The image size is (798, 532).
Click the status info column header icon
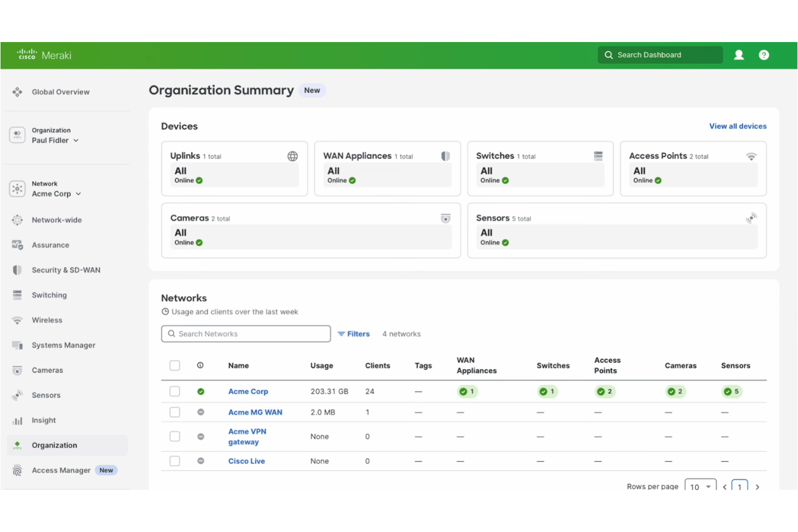pyautogui.click(x=200, y=365)
